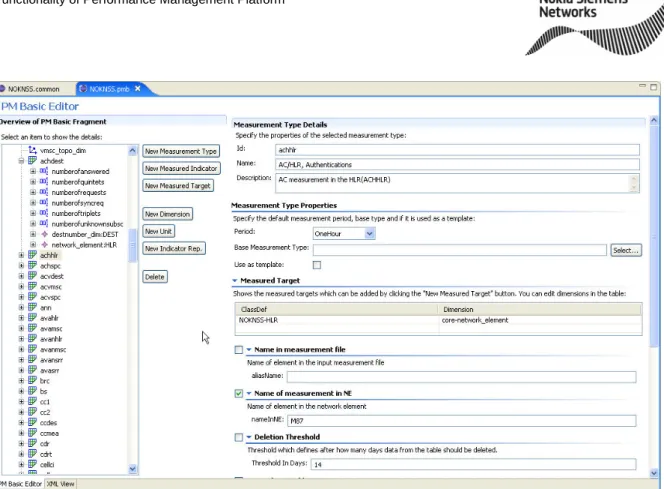664x489 pixels.
Task: Collapse the Name in measurement file section arrow
Action: (x=249, y=349)
